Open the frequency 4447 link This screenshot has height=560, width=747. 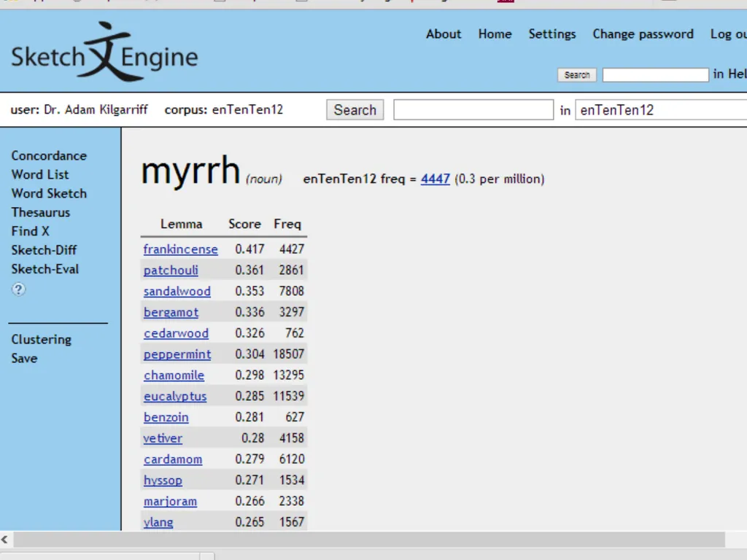435,179
